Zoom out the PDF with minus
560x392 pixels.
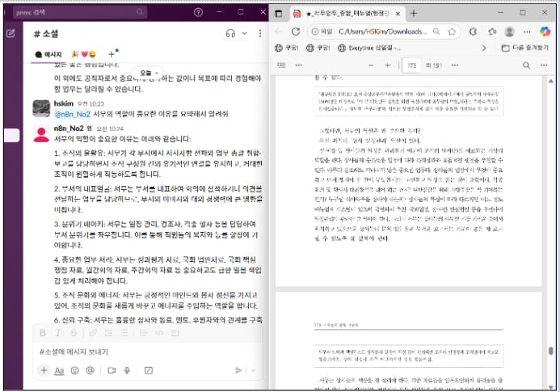tap(371, 65)
